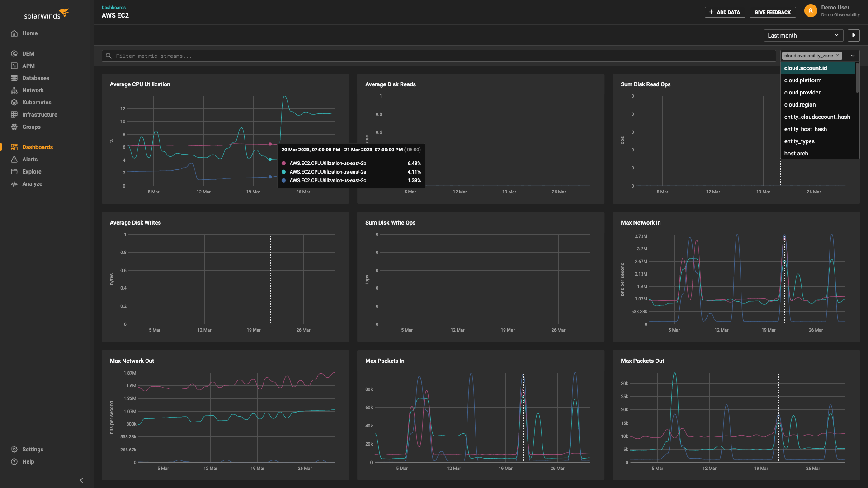Toggle the collapse sidebar arrow button
The width and height of the screenshot is (868, 488).
pyautogui.click(x=81, y=480)
